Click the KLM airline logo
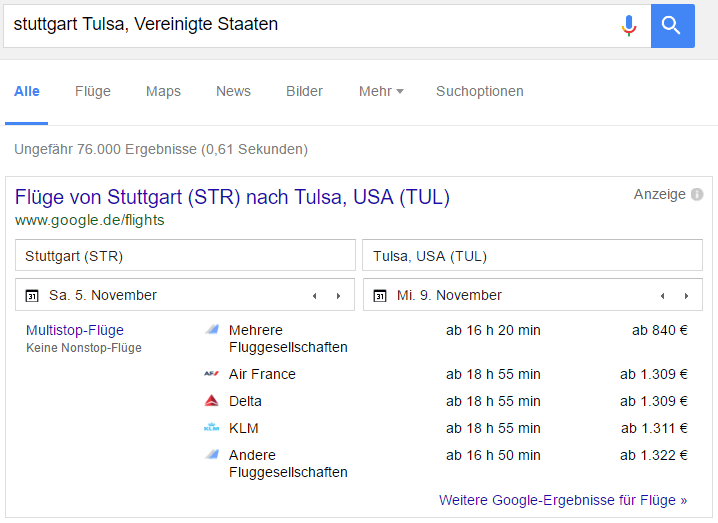This screenshot has height=523, width=718. [x=212, y=427]
